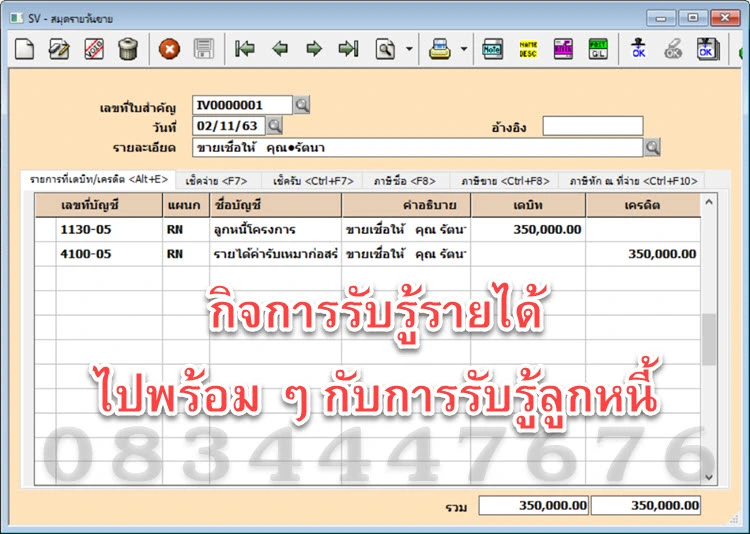Open the <Ctrl+F7> tab
The height and width of the screenshot is (534, 750).
pyautogui.click(x=313, y=181)
